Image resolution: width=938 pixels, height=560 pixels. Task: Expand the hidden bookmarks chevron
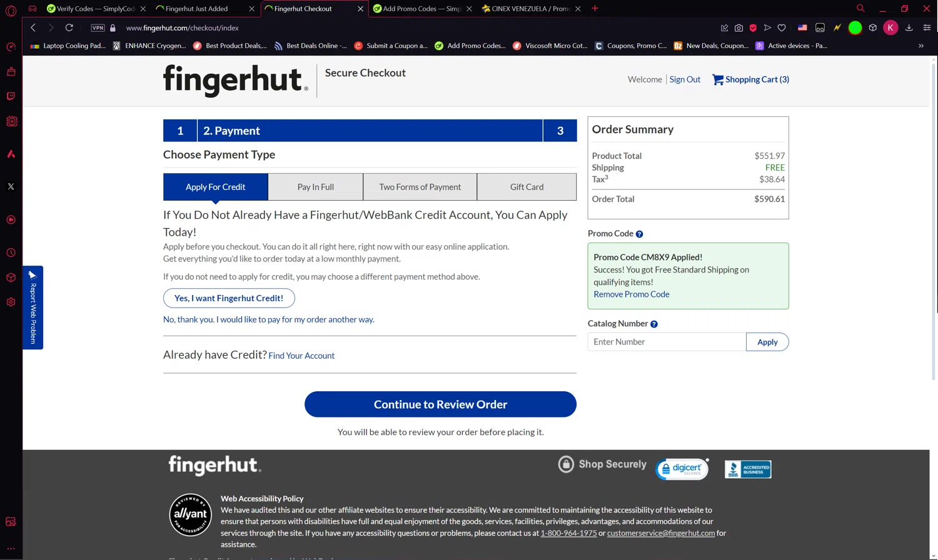click(x=920, y=46)
